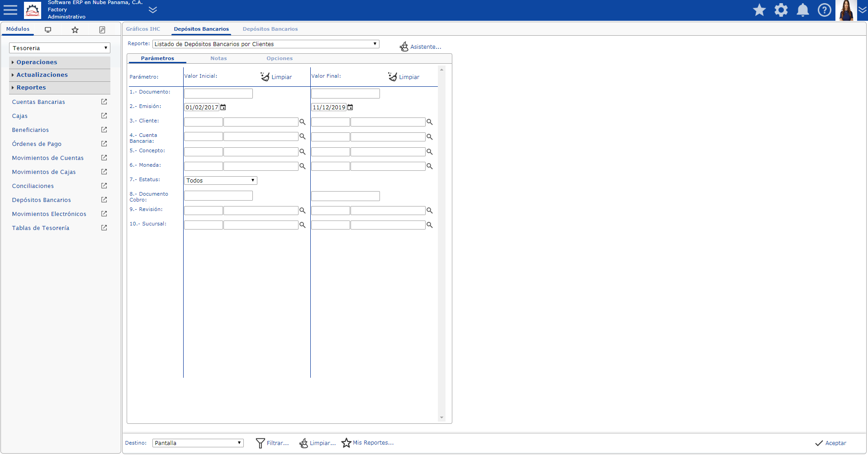The width and height of the screenshot is (868, 455).
Task: Click the sidebar favorites star tab
Action: [x=75, y=30]
